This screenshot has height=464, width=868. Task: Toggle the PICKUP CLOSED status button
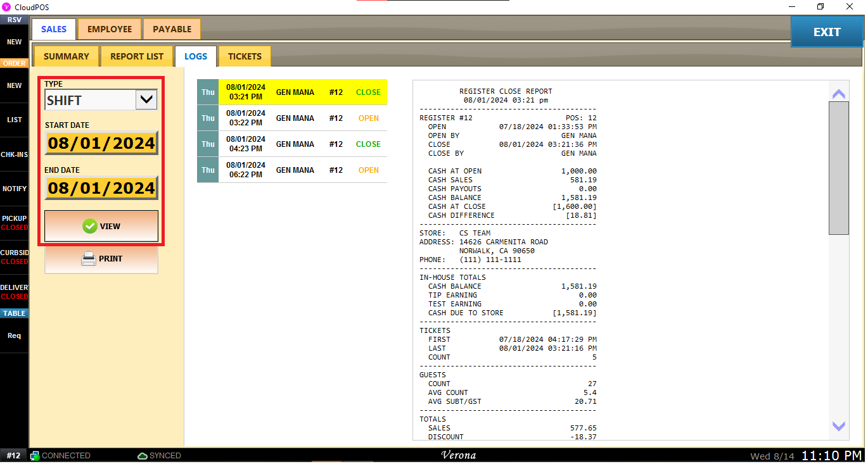coord(14,223)
